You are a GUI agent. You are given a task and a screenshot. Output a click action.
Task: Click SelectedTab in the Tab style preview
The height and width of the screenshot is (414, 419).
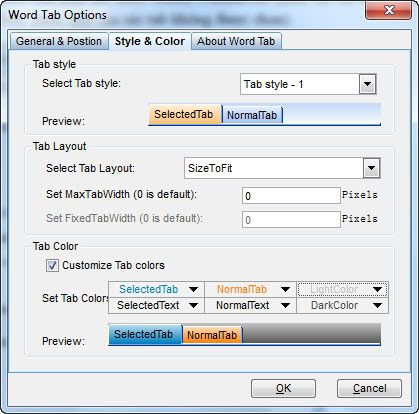click(185, 115)
